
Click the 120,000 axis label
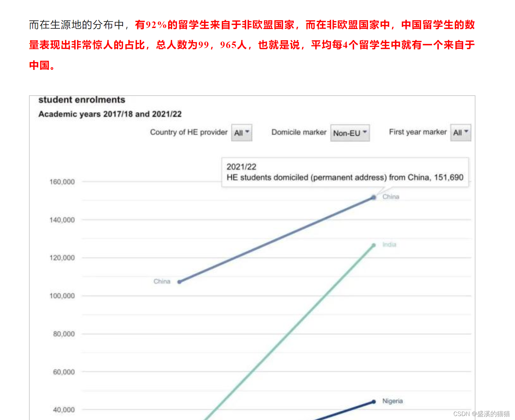62,258
